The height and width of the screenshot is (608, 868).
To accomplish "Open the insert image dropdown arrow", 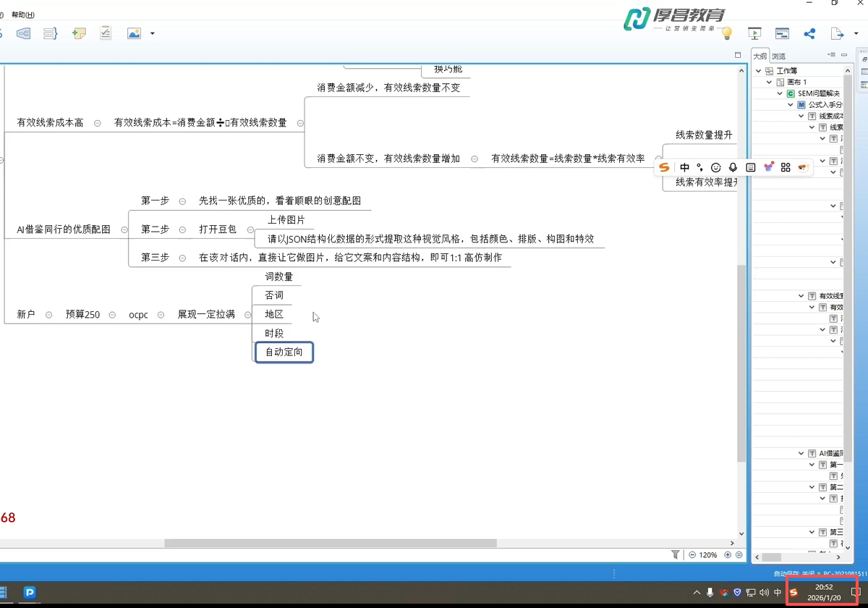I will click(152, 33).
